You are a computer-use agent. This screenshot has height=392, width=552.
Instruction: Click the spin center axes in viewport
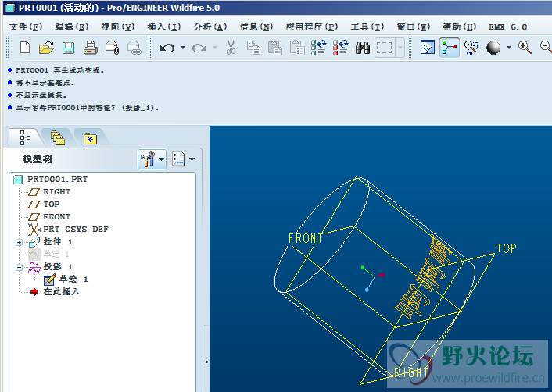[372, 278]
